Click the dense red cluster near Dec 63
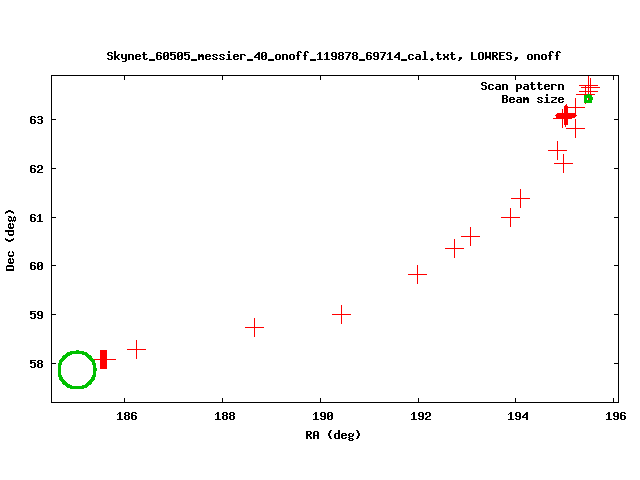 (x=565, y=116)
